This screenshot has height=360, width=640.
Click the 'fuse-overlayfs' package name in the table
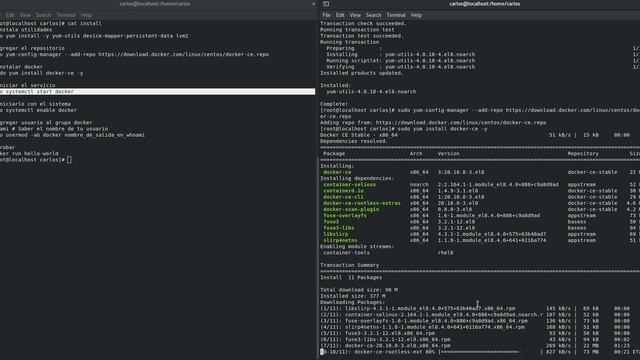point(345,216)
